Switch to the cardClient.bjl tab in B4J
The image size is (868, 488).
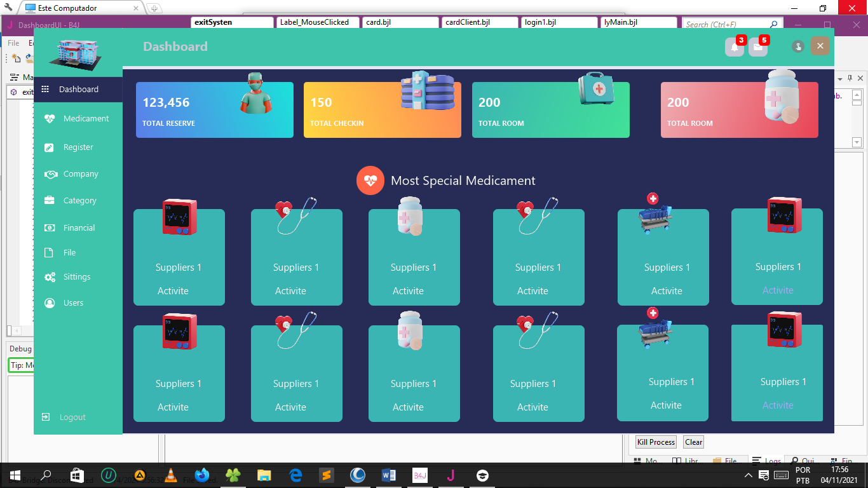[480, 22]
